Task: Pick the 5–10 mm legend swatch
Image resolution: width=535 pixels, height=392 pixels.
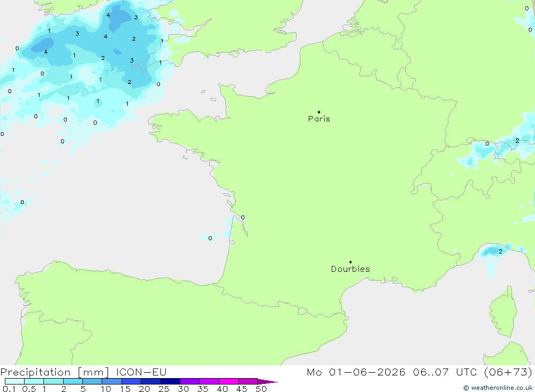Action: (93, 381)
